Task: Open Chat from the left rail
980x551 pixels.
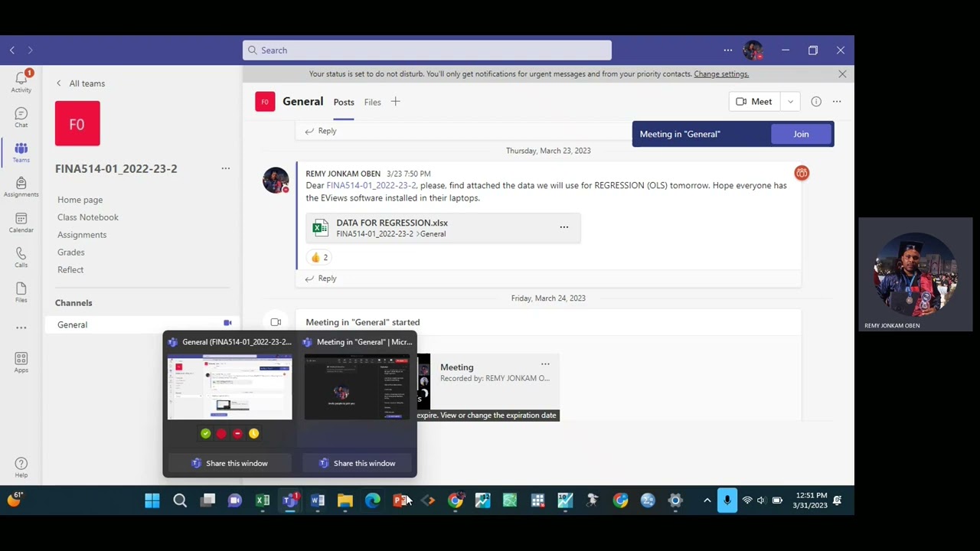Action: [x=21, y=117]
